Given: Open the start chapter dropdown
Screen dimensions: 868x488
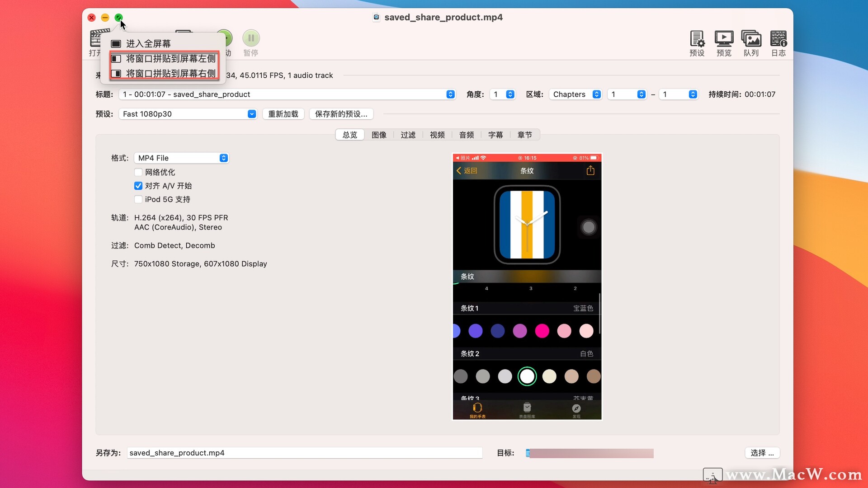Looking at the screenshot, I should point(627,94).
